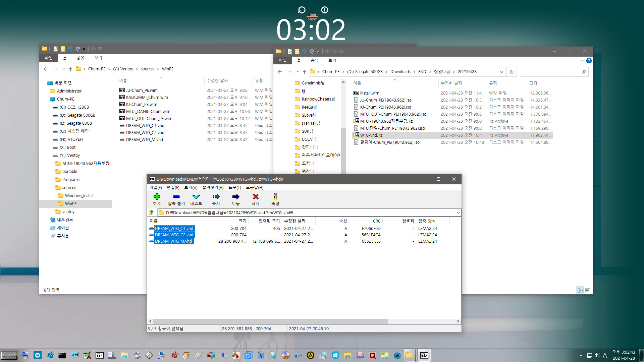644x362 pixels.
Task: Click the tree scroll-up arrow in the 20210428 window
Action: (343, 82)
